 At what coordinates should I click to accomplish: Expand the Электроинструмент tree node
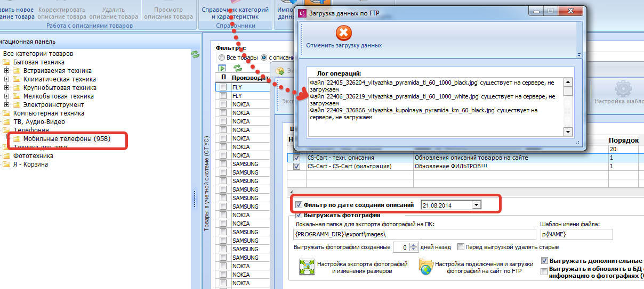point(7,105)
